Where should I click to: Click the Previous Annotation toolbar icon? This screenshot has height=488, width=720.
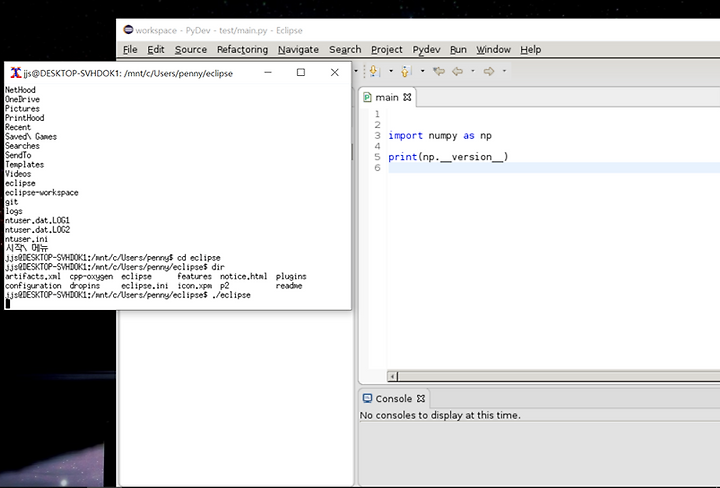(405, 71)
